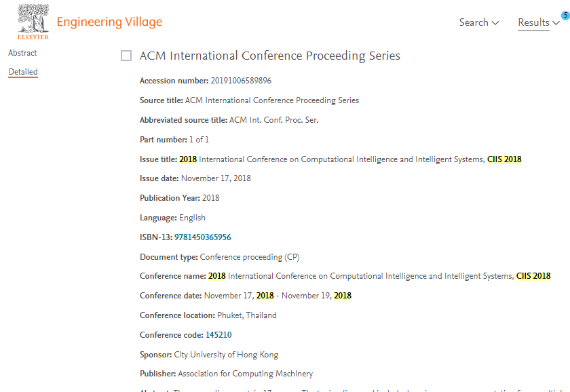Click highlighted CIIS 2018 in Conference name
The image size is (570, 392).
(x=533, y=276)
